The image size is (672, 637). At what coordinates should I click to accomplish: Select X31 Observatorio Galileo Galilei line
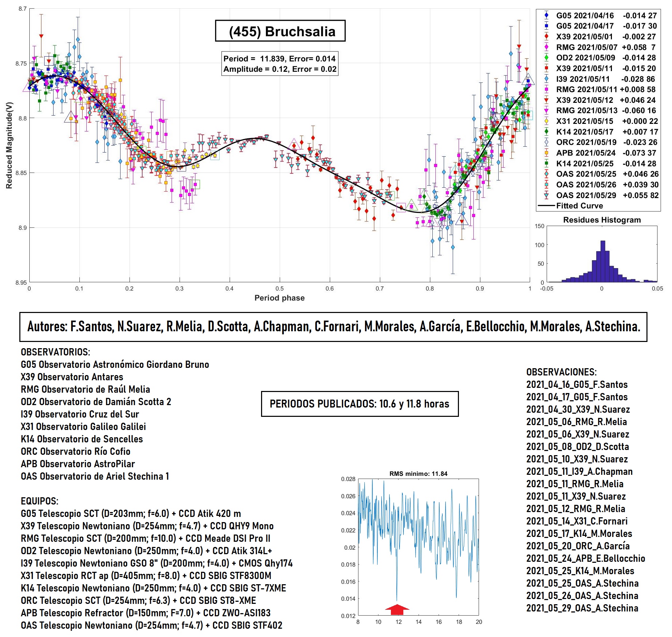[x=83, y=427]
